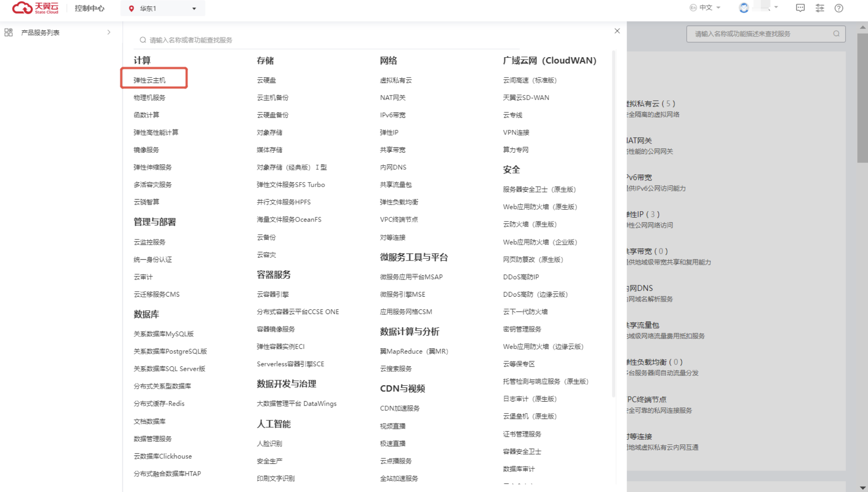Viewport: 868px width, 492px height.
Task: Open DDoS高防IP link
Action: (x=521, y=277)
